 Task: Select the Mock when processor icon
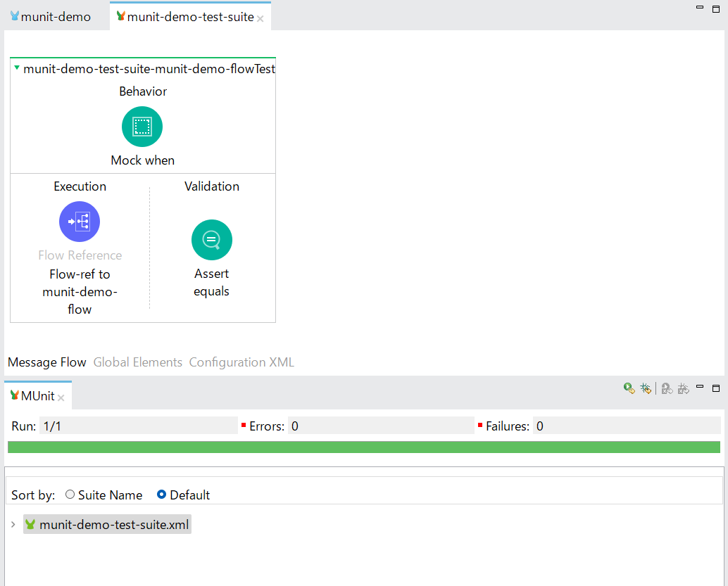[x=142, y=127]
